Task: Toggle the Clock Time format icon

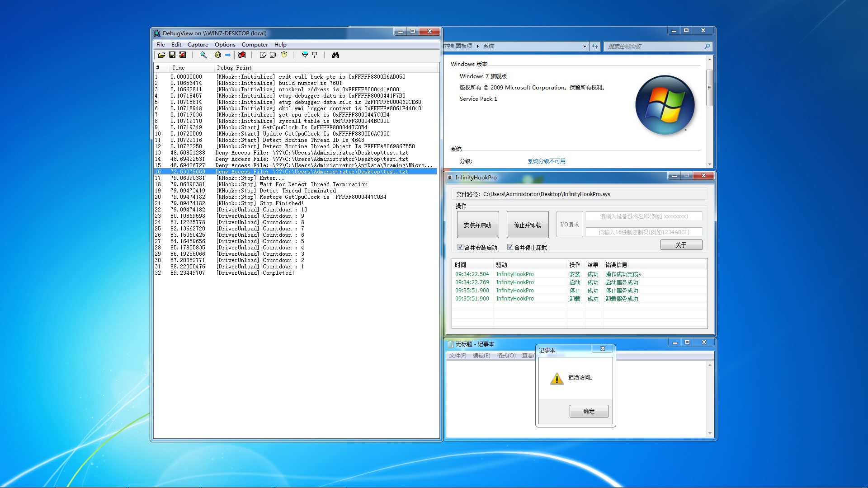Action: click(x=284, y=55)
